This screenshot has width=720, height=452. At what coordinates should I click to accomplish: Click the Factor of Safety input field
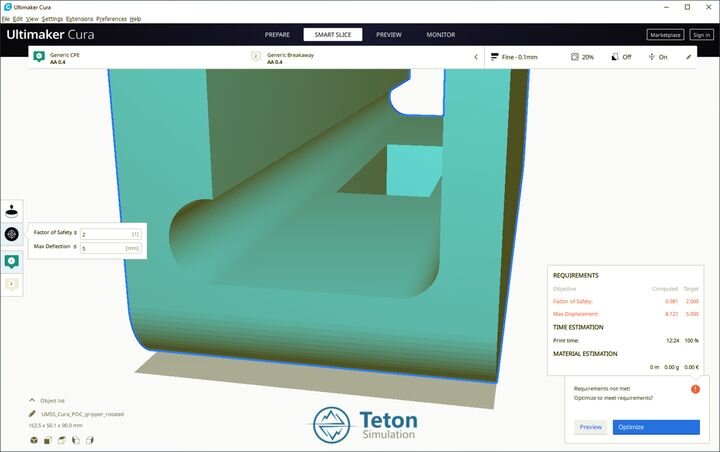click(x=110, y=234)
